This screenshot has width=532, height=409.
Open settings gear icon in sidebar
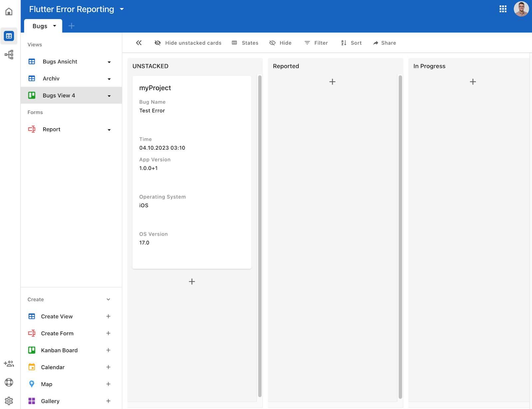[9, 401]
